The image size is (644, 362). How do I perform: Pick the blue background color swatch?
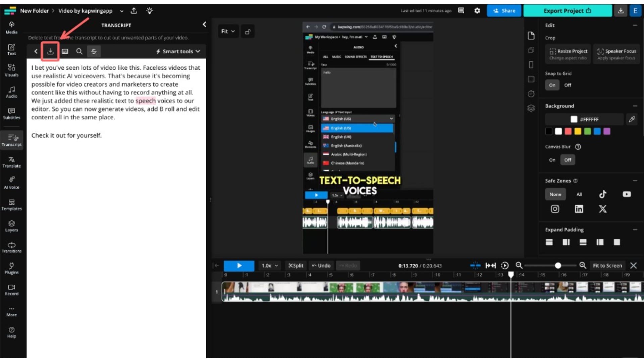coord(597,131)
